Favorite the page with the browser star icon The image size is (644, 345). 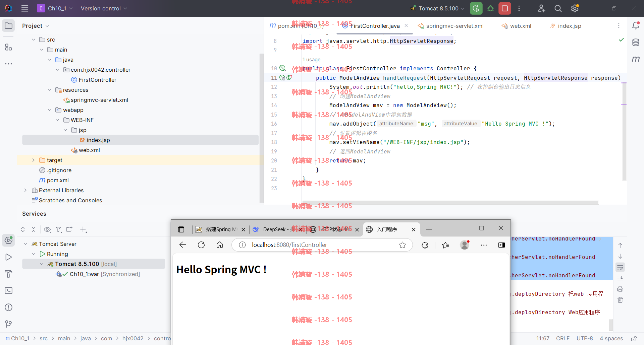point(402,245)
